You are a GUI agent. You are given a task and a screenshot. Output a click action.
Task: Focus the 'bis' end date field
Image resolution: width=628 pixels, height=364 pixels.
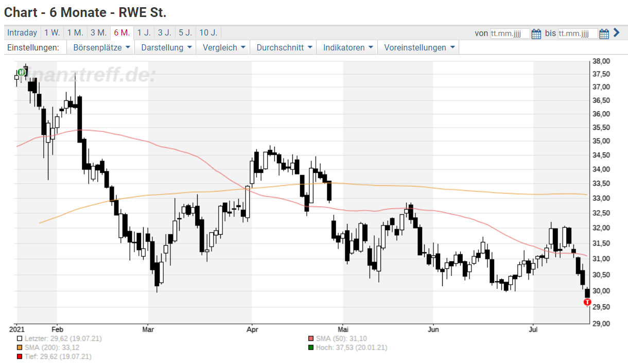point(578,34)
